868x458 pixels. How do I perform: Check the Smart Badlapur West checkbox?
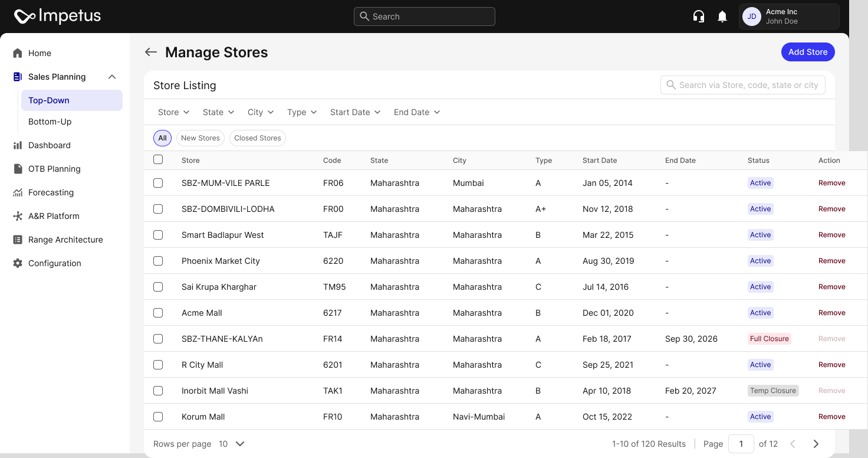point(158,235)
